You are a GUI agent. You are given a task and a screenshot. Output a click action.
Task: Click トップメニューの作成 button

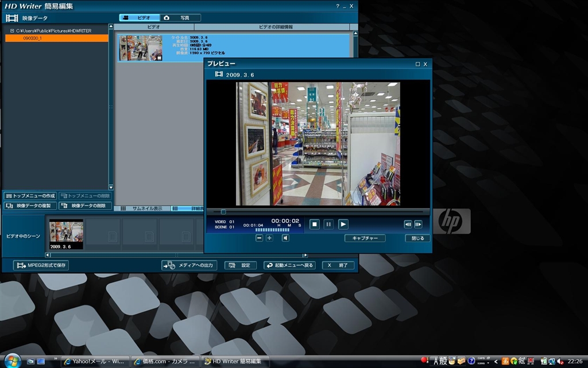coord(30,196)
